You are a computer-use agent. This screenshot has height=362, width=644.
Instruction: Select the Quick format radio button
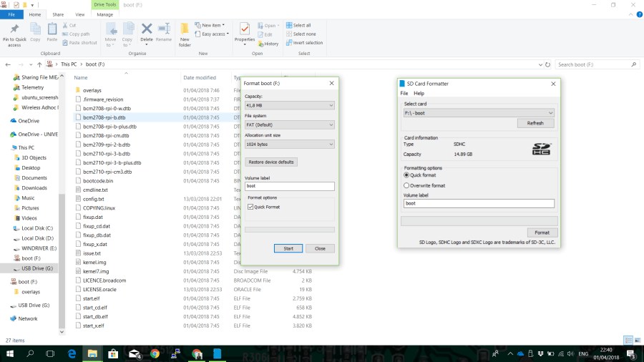(x=407, y=175)
